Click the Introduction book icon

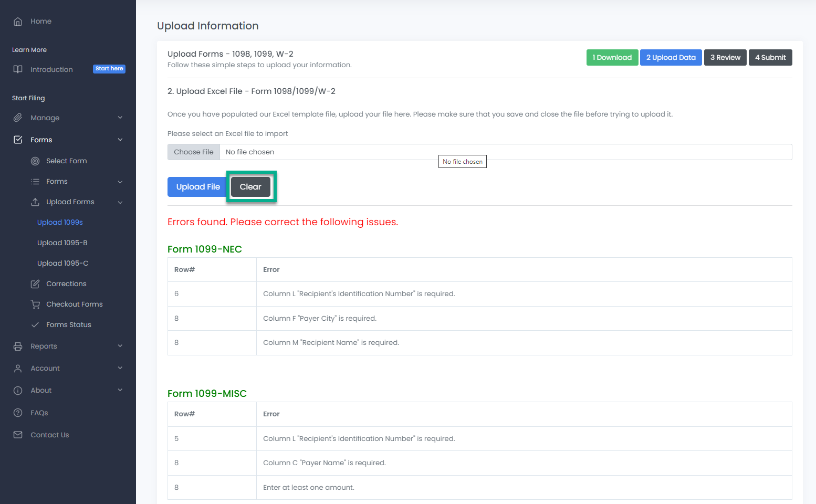click(18, 69)
